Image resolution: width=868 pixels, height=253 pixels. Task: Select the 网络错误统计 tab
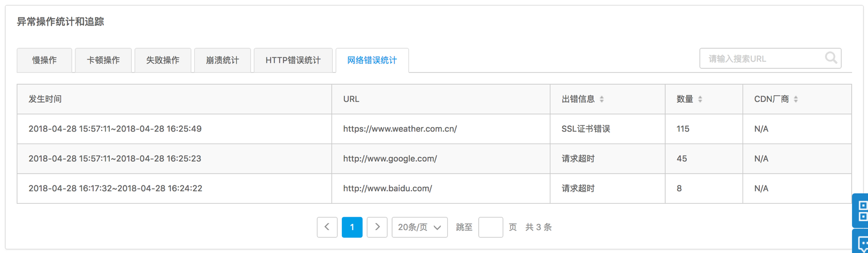372,60
